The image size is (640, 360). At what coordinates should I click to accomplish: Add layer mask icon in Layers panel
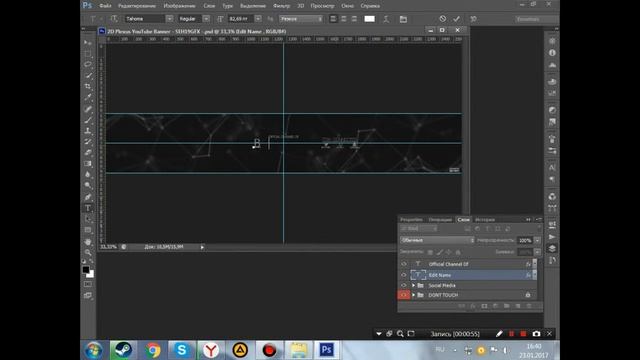coord(484,306)
